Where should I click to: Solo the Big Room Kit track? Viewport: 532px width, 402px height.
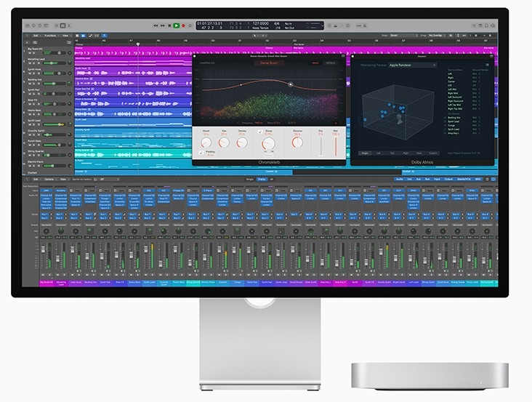pyautogui.click(x=33, y=53)
